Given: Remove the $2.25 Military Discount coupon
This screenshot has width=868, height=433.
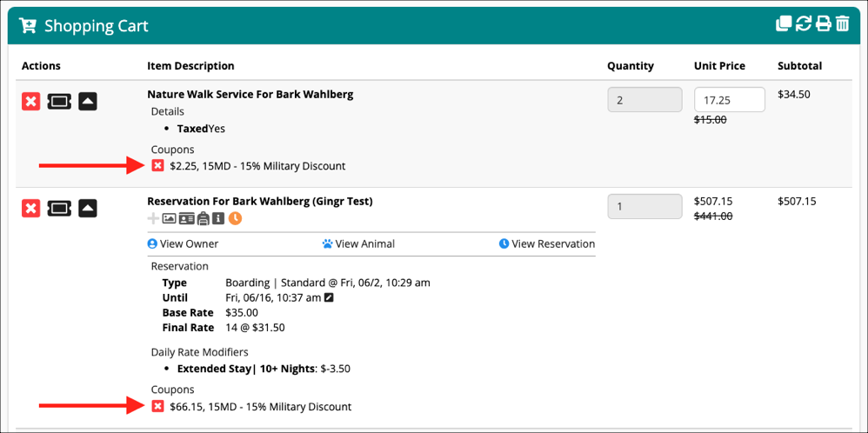Looking at the screenshot, I should click(157, 165).
